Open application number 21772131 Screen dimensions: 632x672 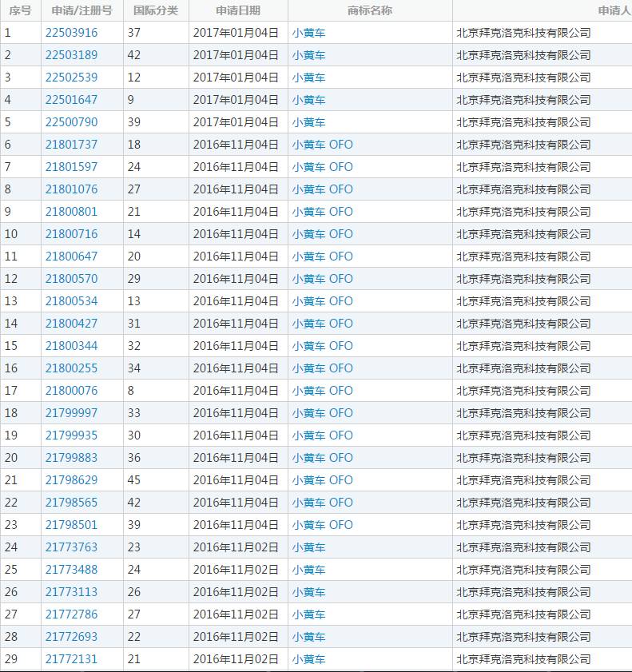click(71, 659)
